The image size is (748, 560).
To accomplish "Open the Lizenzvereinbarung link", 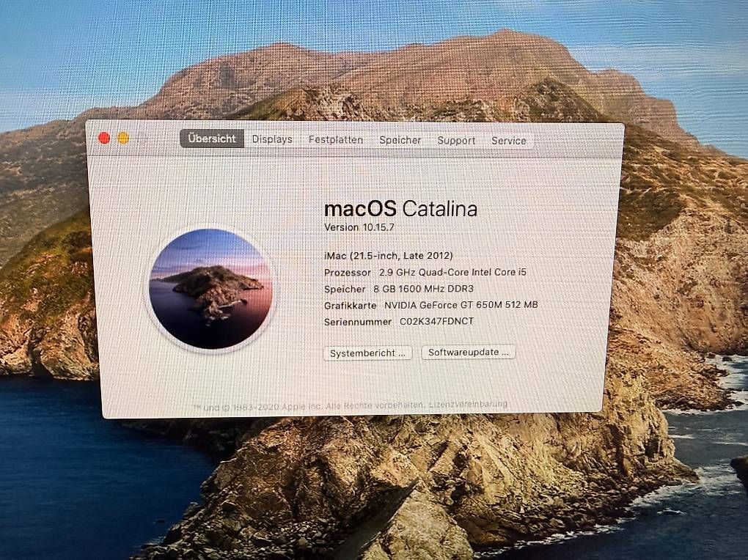I will click(468, 405).
